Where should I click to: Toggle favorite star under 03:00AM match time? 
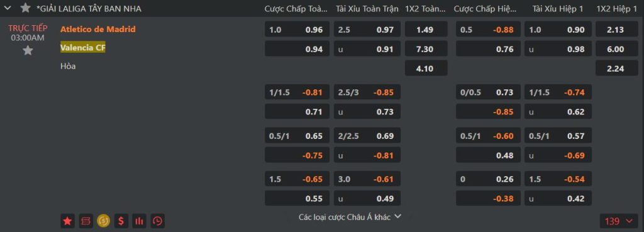[x=28, y=50]
